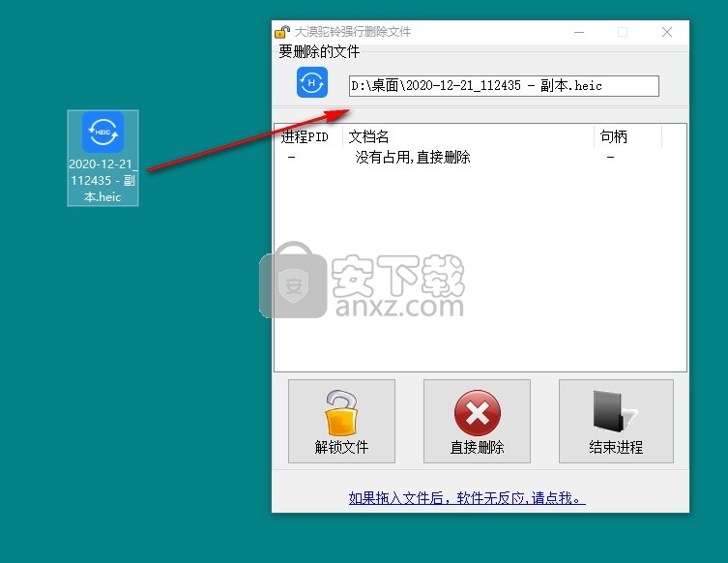The height and width of the screenshot is (563, 728).
Task: Click the lock icon in the title bar
Action: [x=282, y=32]
